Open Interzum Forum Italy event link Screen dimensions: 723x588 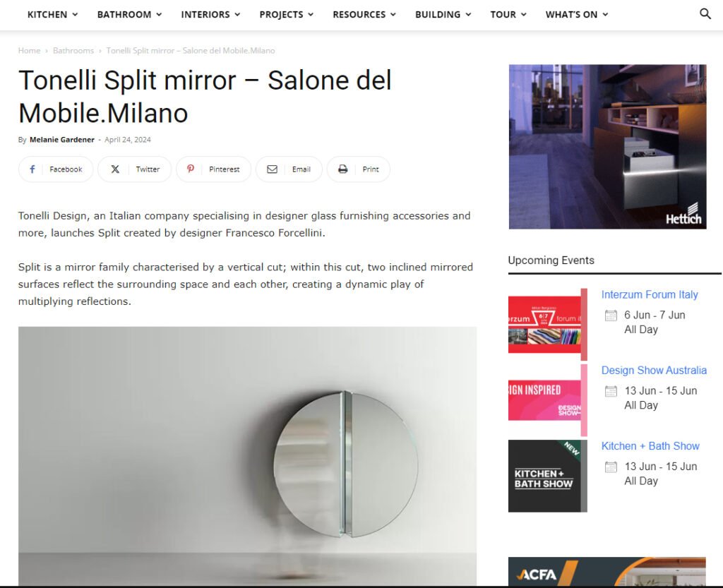click(x=650, y=294)
